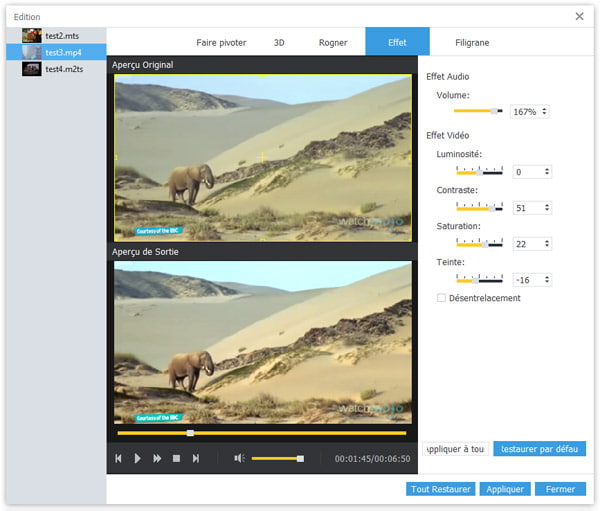The height and width of the screenshot is (511, 600).
Task: Switch to the Rogner tab
Action: [333, 43]
